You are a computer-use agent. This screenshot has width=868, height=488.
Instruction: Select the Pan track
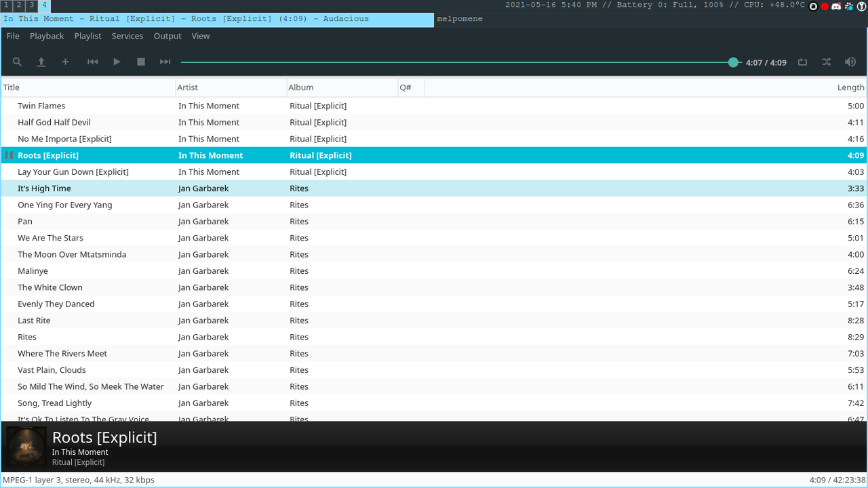click(x=434, y=221)
